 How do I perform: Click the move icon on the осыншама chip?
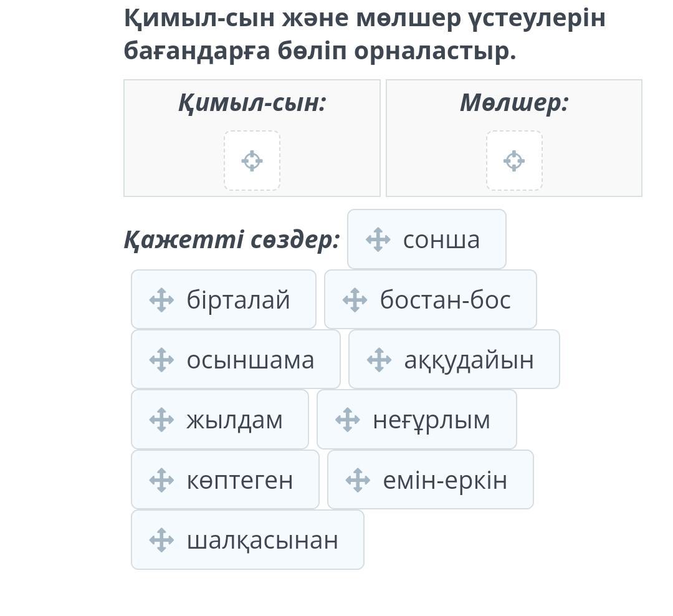pyautogui.click(x=161, y=360)
